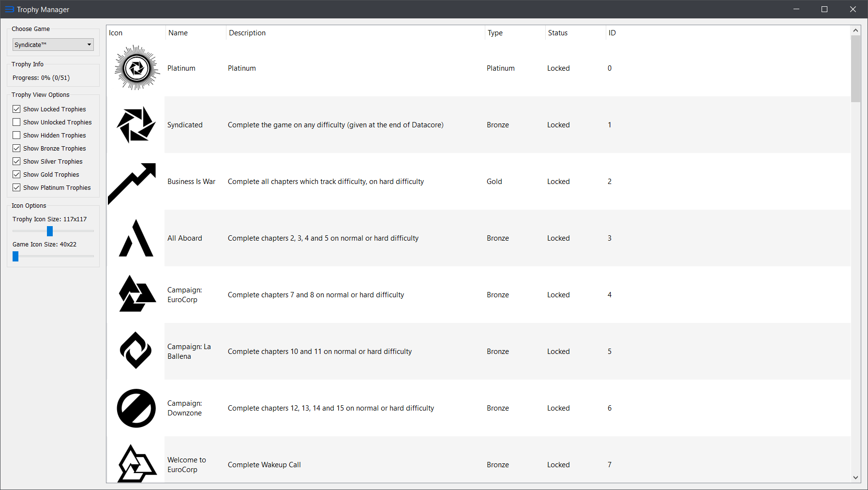Select the 'Business Is War' trophy name
868x490 pixels.
[191, 182]
